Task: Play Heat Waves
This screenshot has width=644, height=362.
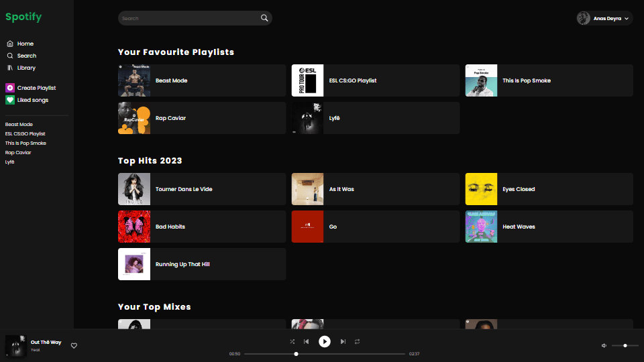Action: [x=549, y=227]
